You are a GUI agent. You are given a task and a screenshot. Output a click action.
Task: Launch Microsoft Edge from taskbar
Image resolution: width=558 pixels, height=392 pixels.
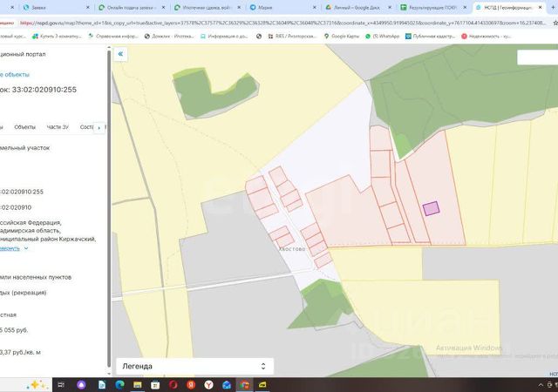click(119, 384)
